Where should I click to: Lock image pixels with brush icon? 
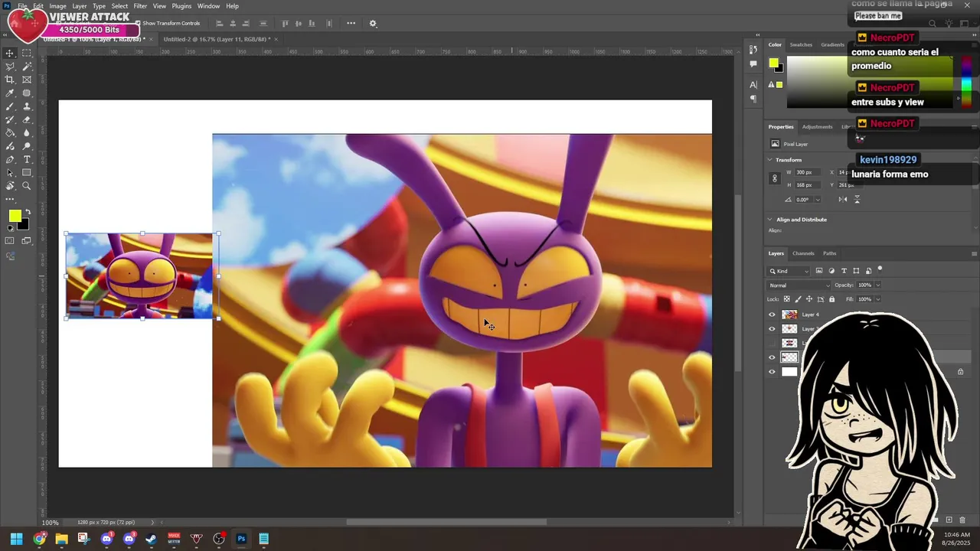pyautogui.click(x=798, y=299)
